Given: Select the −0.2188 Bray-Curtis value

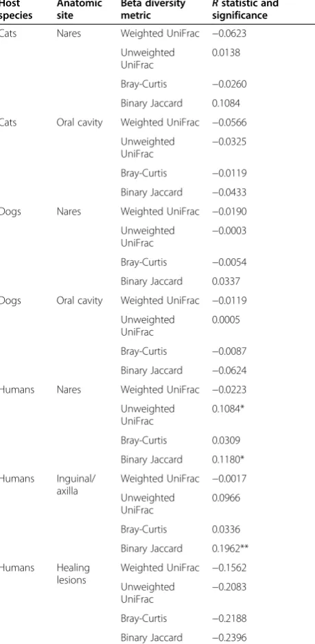Looking at the screenshot, I should [229, 619].
